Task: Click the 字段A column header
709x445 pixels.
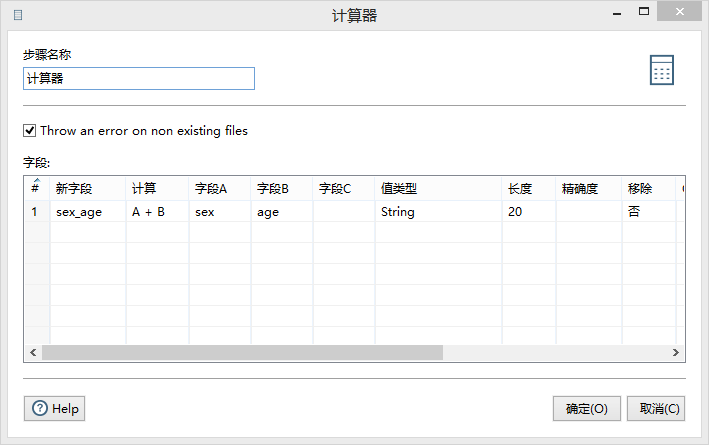Action: point(220,188)
